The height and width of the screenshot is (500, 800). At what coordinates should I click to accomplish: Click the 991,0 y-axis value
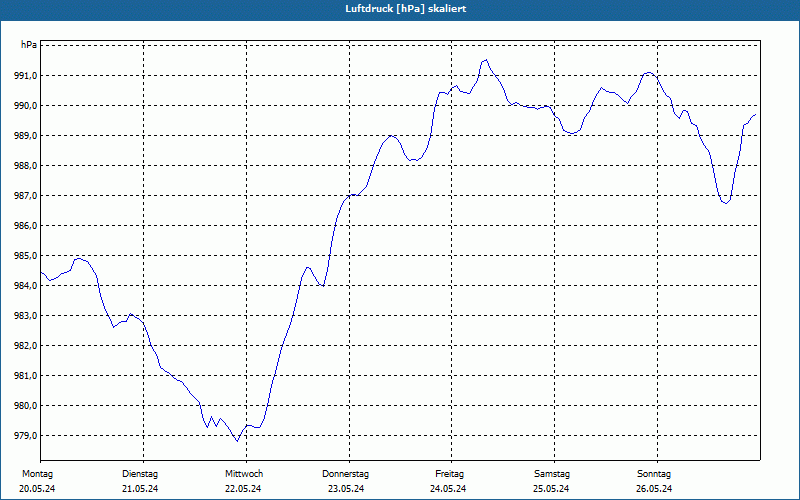coord(24,76)
